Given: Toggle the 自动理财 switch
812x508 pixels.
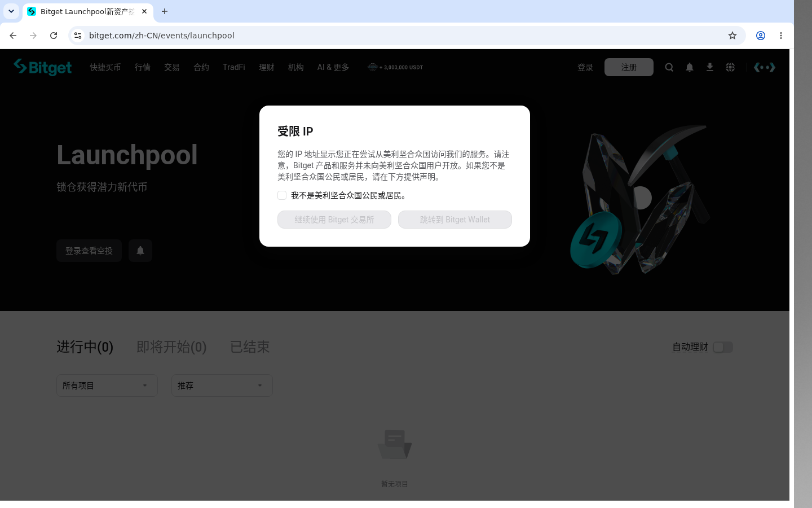Looking at the screenshot, I should (722, 347).
